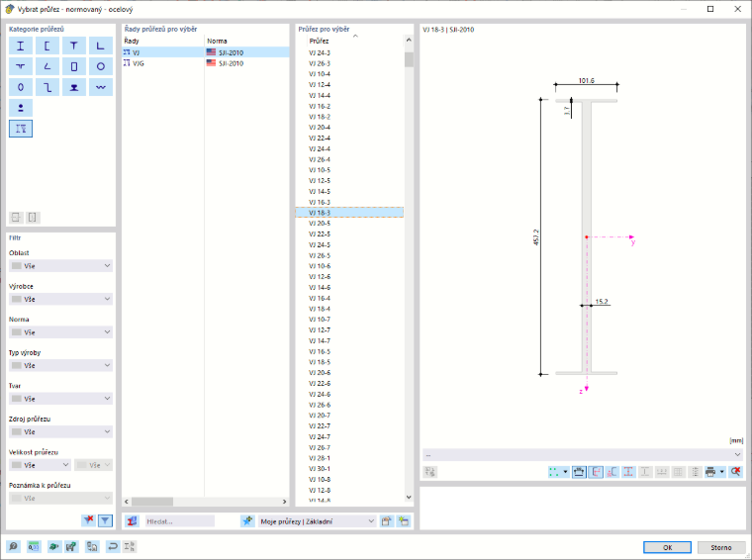Select cross-section VJ 22-5
Image resolution: width=752 pixels, height=560 pixels.
point(349,233)
